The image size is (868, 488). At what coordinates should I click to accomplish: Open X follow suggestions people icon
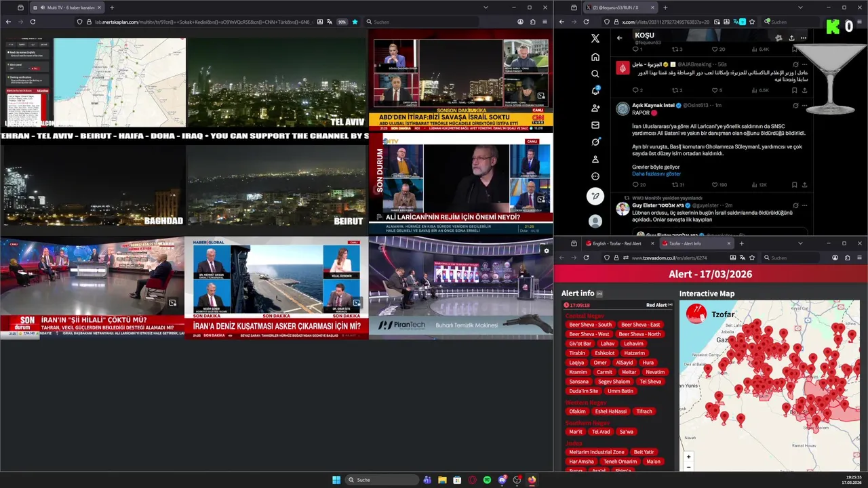coord(595,108)
